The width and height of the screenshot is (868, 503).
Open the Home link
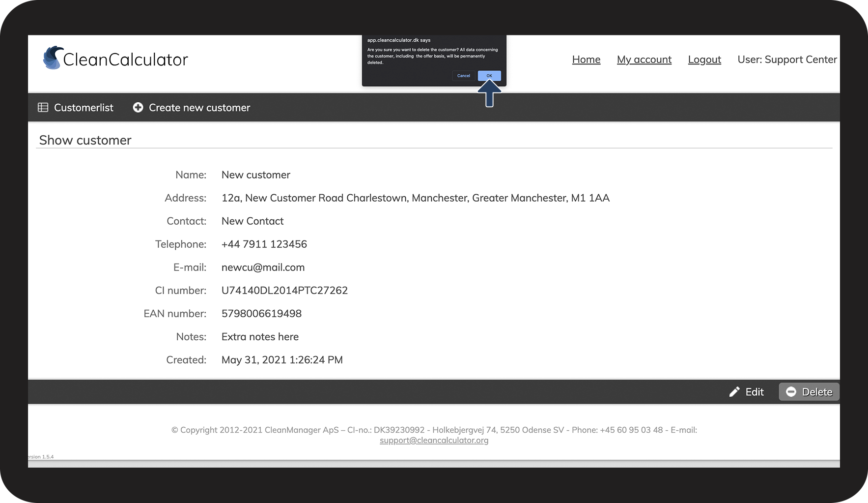click(x=586, y=59)
